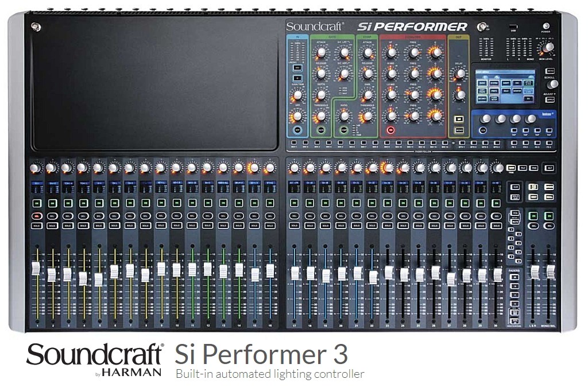The width and height of the screenshot is (588, 387).
Task: Toggle SOLO on channel 16
Action: point(269,226)
